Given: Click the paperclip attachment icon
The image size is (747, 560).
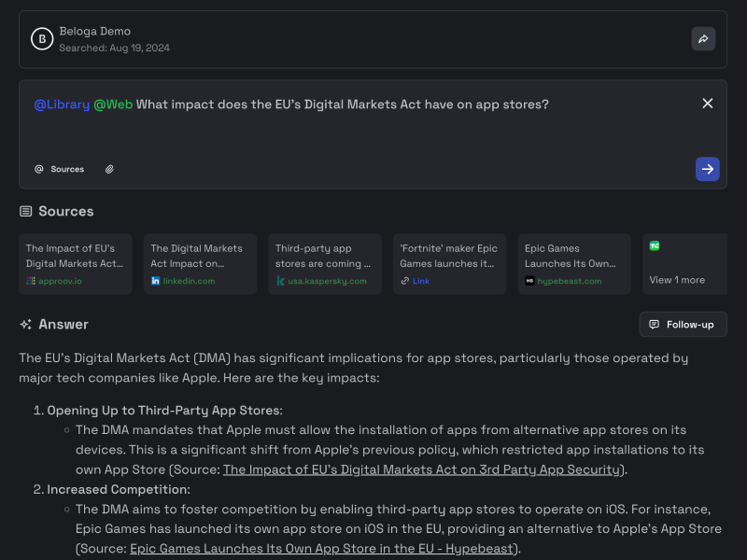Looking at the screenshot, I should click(x=109, y=169).
